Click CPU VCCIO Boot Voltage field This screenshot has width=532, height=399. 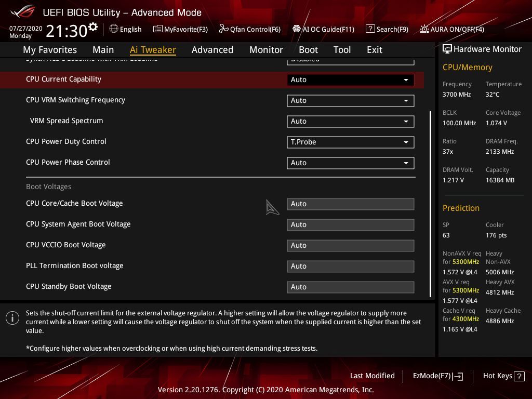coord(350,245)
